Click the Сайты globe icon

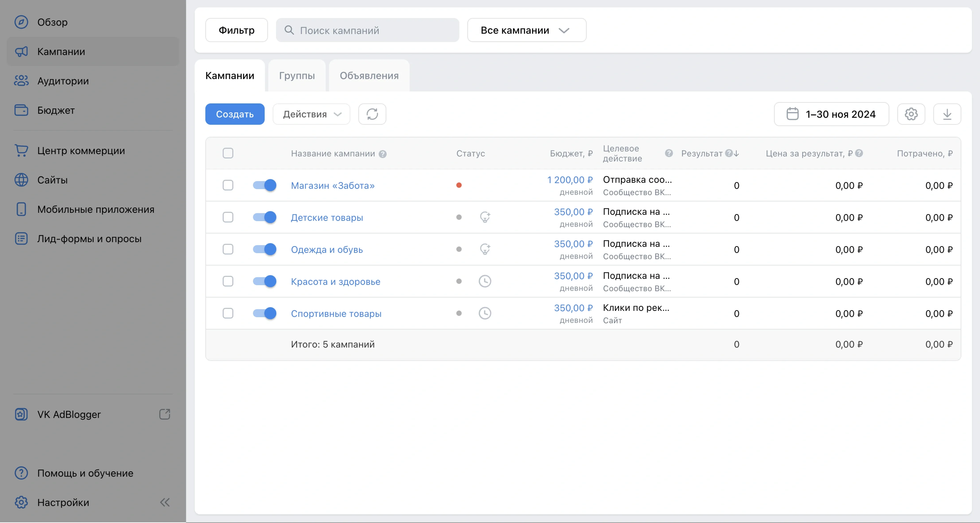(21, 180)
